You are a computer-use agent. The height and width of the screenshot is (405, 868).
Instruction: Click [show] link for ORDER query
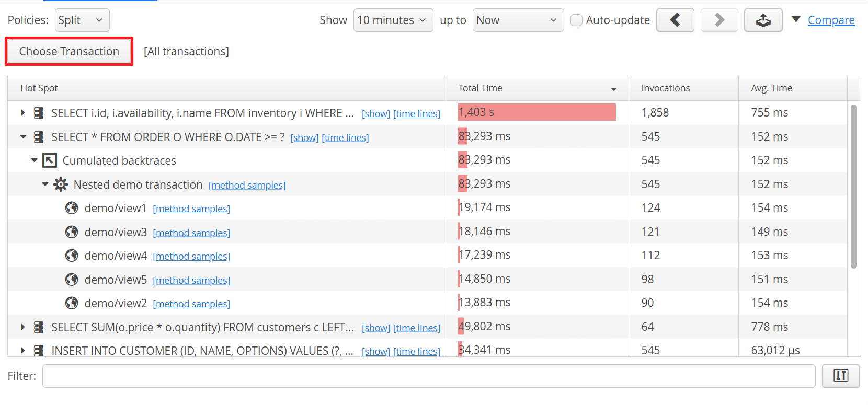(304, 137)
